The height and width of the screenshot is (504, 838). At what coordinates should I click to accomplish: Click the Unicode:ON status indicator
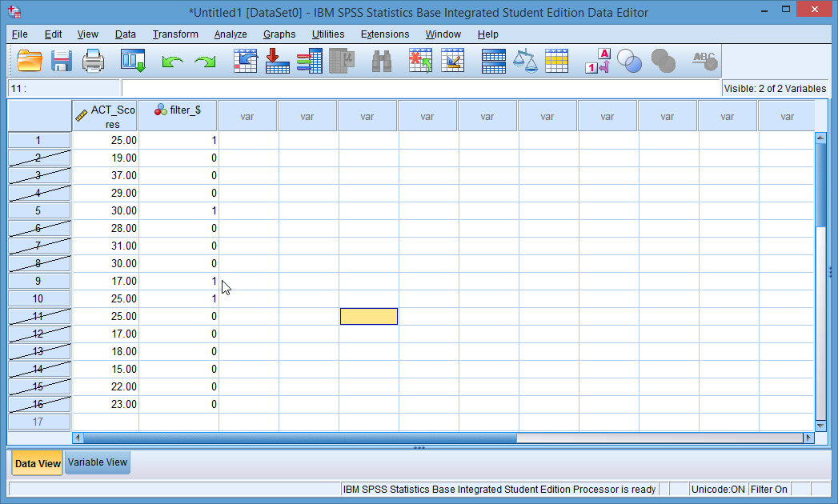coord(718,489)
